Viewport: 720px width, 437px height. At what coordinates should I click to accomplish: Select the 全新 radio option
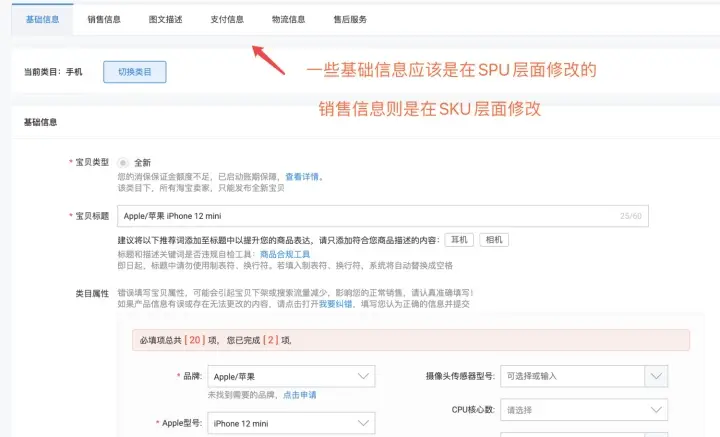click(124, 162)
